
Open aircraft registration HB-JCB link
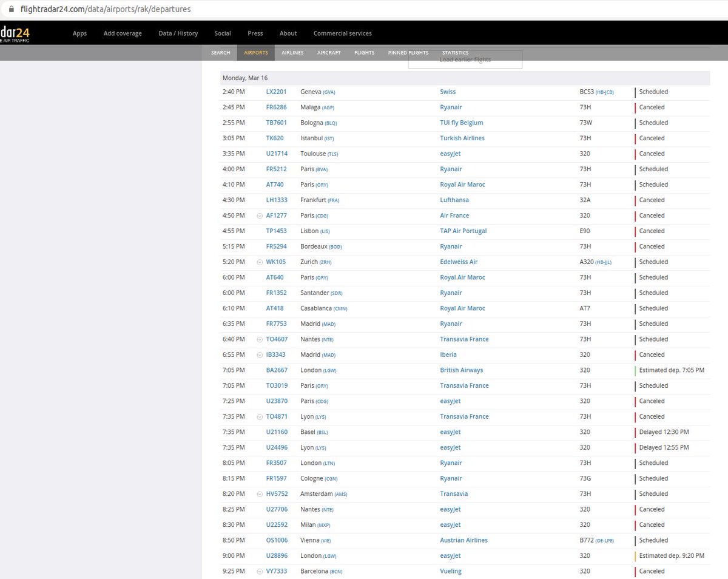[x=605, y=93]
